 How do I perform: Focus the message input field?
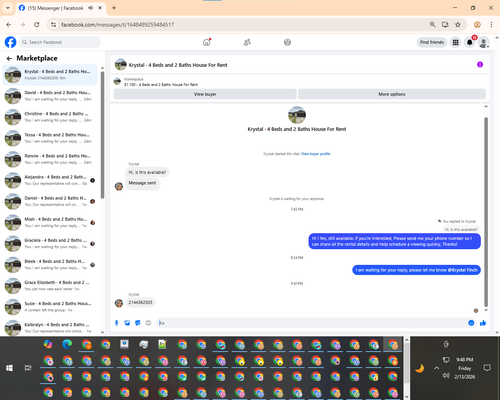point(312,323)
